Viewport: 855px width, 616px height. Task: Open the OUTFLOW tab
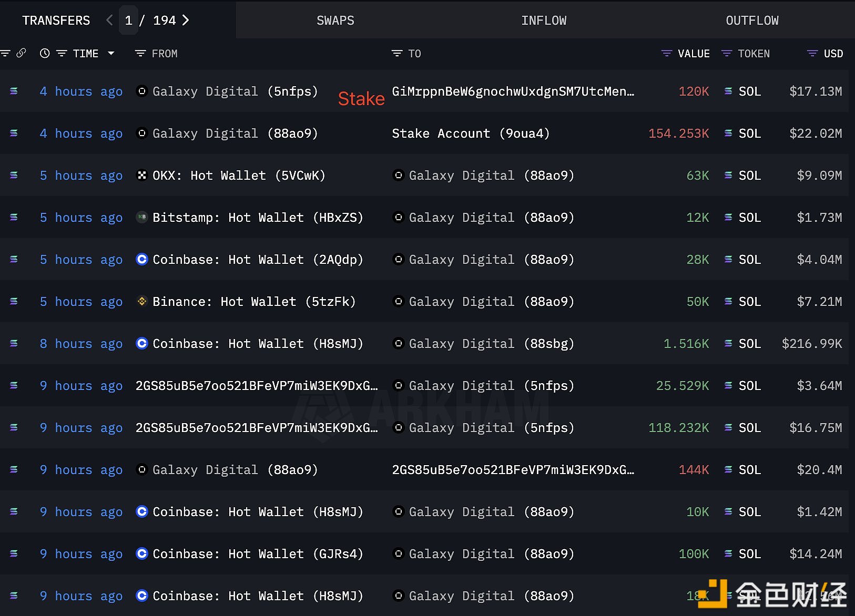point(751,20)
